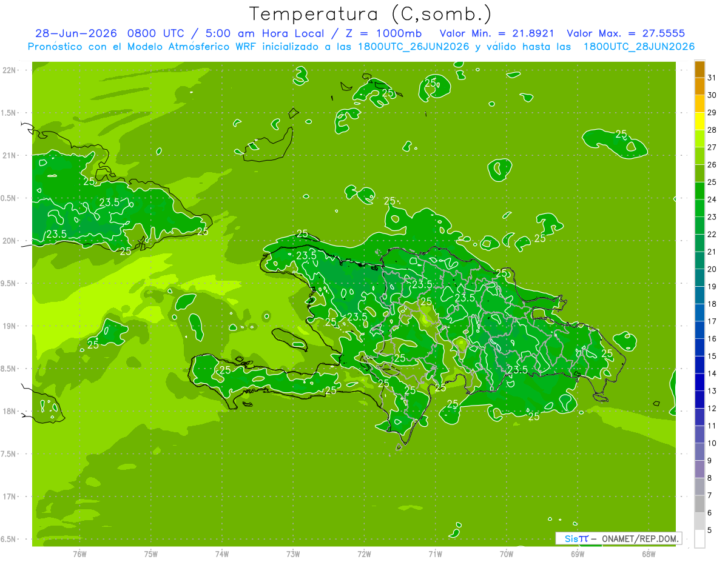Click the orange 31 swatch on colorbar
The height and width of the screenshot is (562, 728).
click(699, 69)
